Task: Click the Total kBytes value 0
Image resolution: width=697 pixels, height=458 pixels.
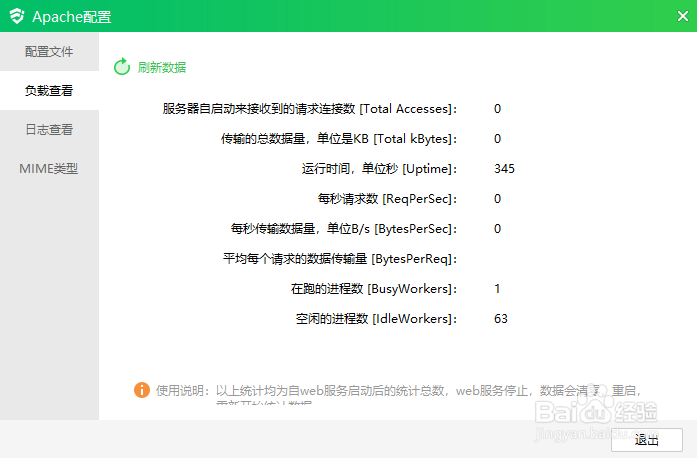Action: coord(497,139)
